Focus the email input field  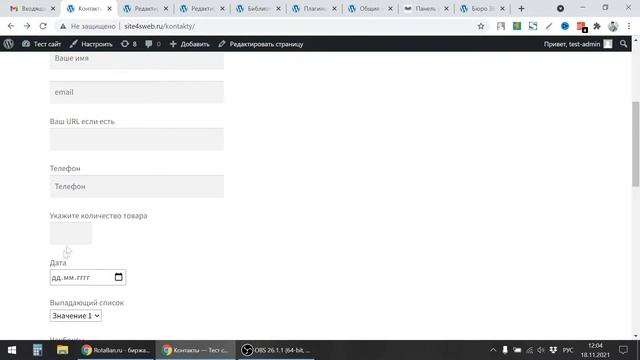137,92
